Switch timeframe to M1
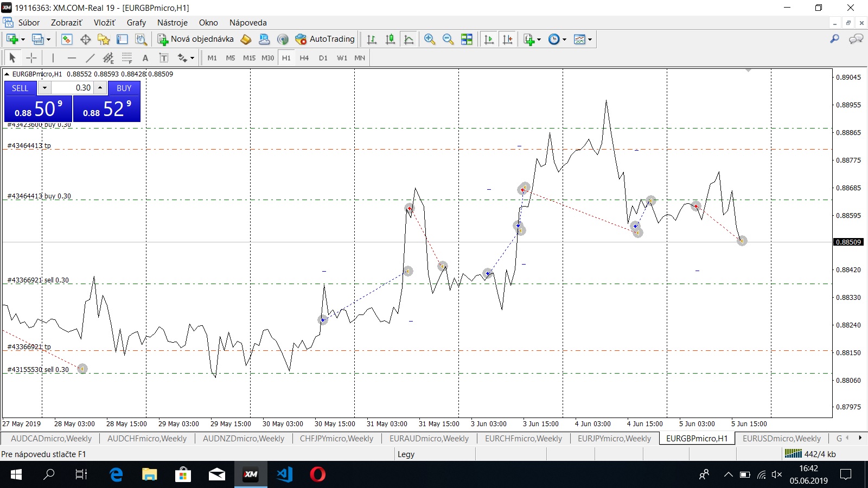This screenshot has height=488, width=868. 212,57
